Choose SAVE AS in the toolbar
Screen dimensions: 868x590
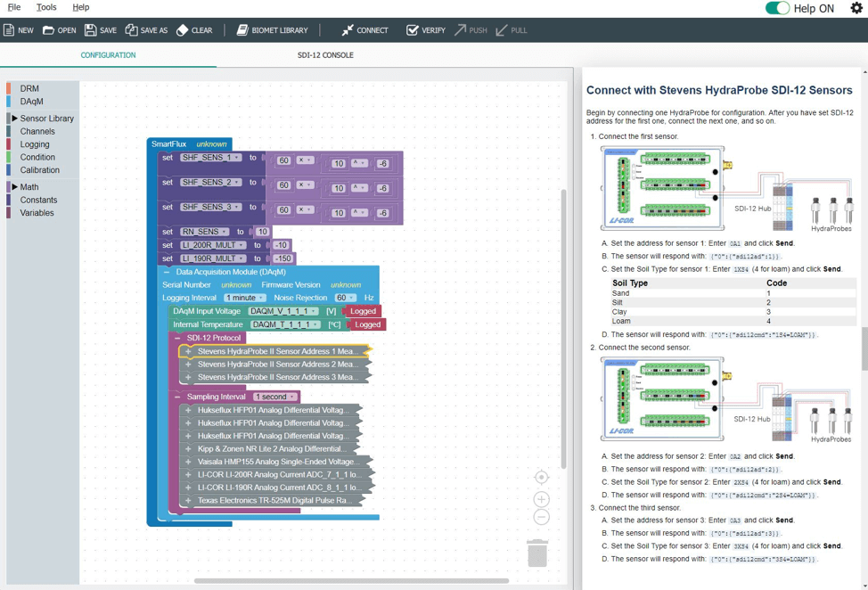[146, 30]
